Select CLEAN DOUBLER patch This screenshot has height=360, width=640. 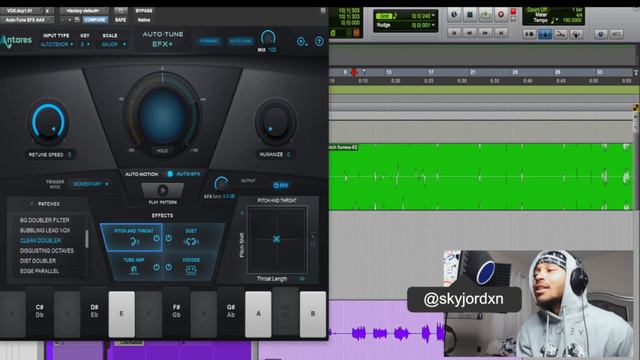(40, 240)
